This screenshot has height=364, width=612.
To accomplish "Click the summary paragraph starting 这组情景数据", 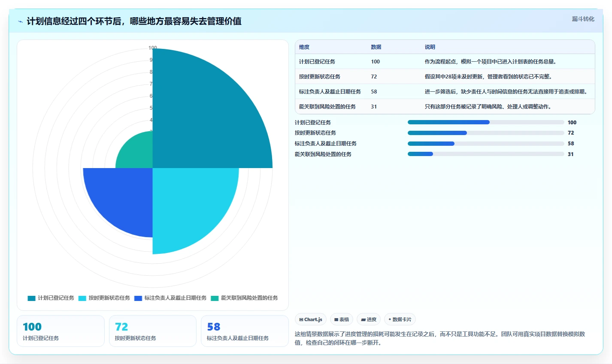I will click(x=440, y=338).
